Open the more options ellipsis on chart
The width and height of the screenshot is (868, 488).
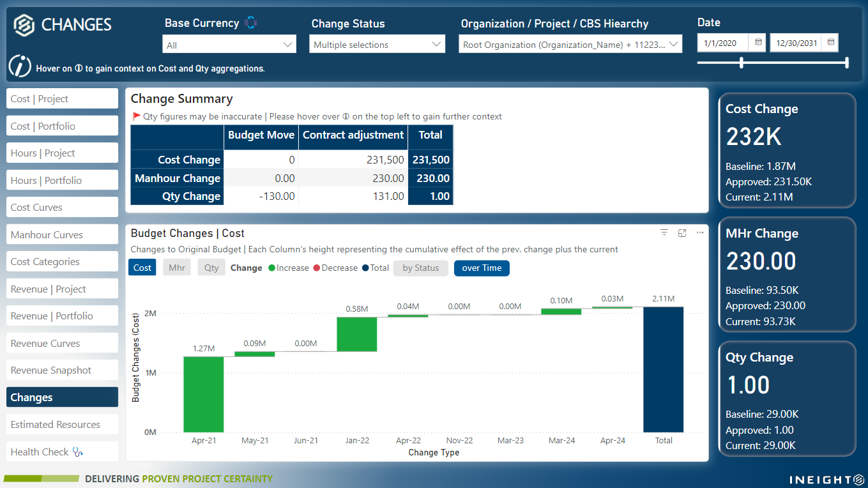(x=700, y=233)
